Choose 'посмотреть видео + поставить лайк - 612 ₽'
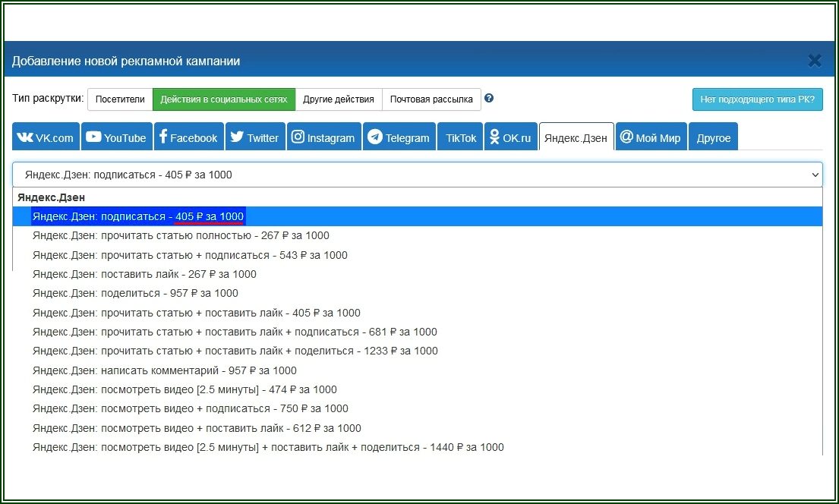This screenshot has width=839, height=504. 418,428
